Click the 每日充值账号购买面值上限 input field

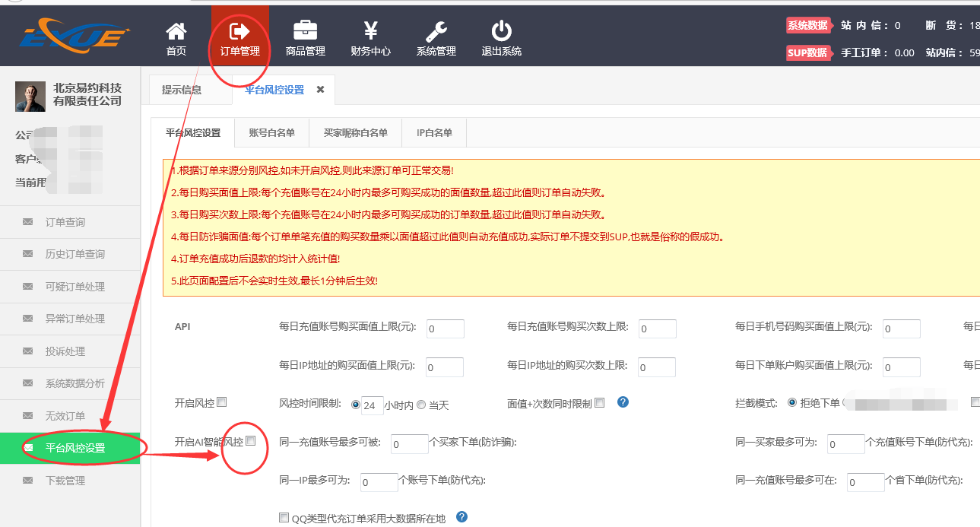pos(444,329)
